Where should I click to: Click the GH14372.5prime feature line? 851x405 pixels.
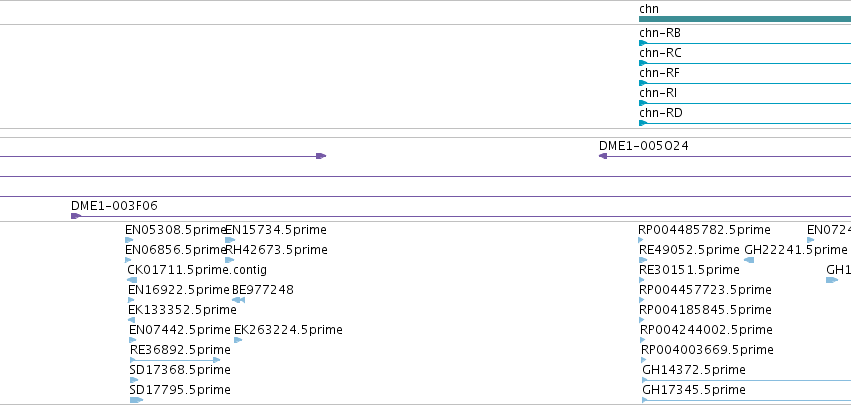click(746, 381)
